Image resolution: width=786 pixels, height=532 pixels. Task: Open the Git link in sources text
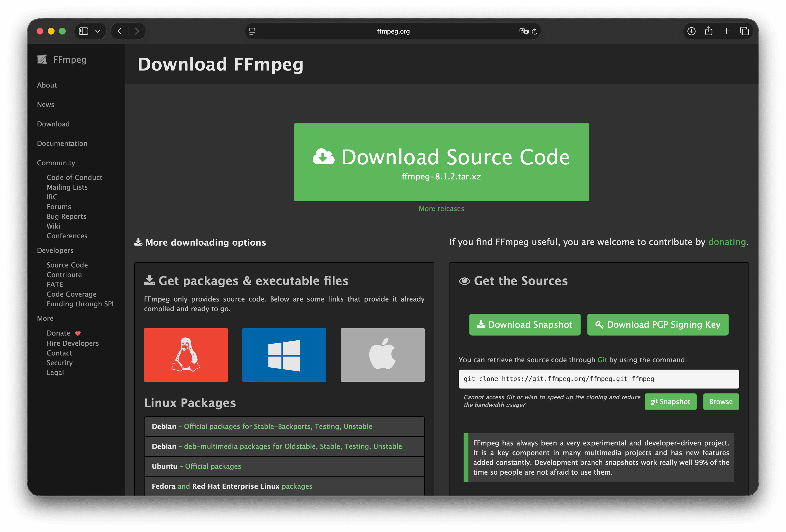click(x=602, y=360)
